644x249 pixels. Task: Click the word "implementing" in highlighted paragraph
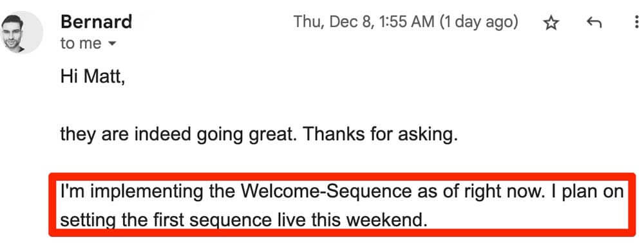coord(144,192)
